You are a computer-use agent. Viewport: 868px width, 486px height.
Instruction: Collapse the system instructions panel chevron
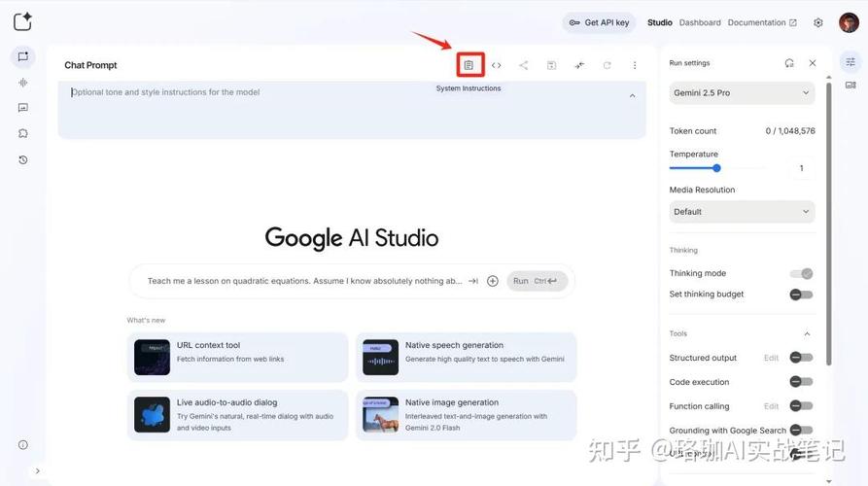coord(632,96)
